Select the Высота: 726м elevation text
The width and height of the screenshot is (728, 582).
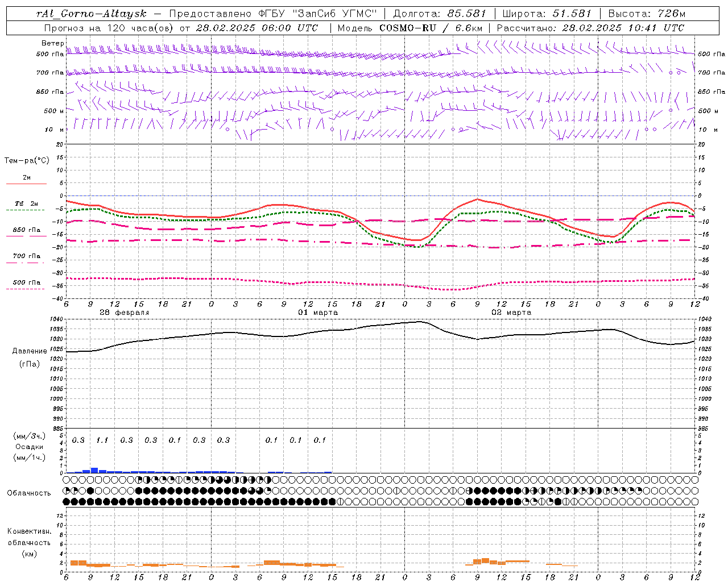(647, 14)
